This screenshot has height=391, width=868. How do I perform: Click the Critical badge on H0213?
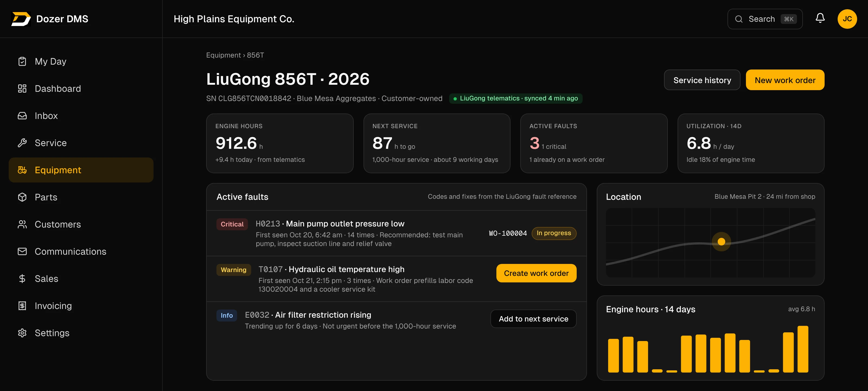(232, 224)
